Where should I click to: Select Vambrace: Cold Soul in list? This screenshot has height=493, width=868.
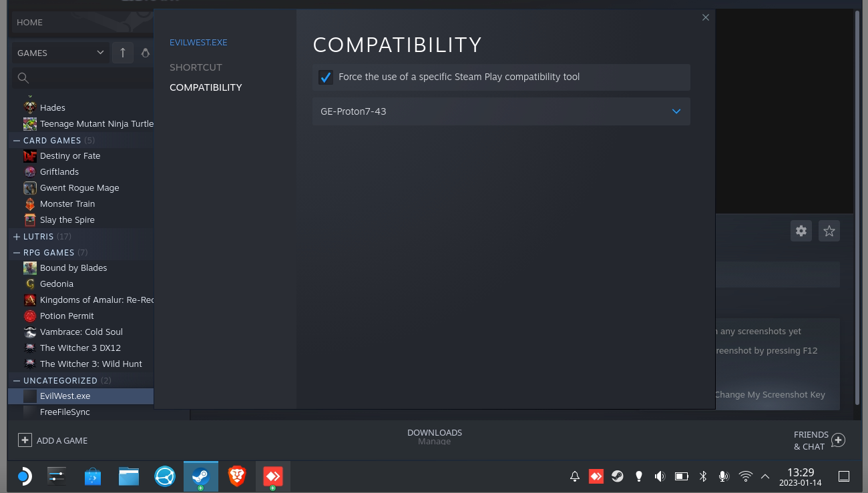click(x=81, y=332)
